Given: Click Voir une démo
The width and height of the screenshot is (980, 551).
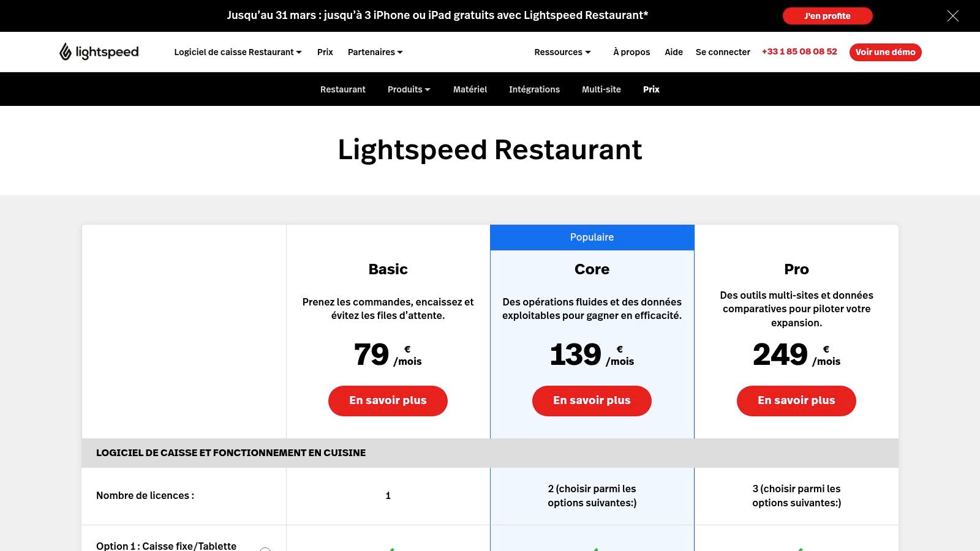Looking at the screenshot, I should (x=885, y=52).
